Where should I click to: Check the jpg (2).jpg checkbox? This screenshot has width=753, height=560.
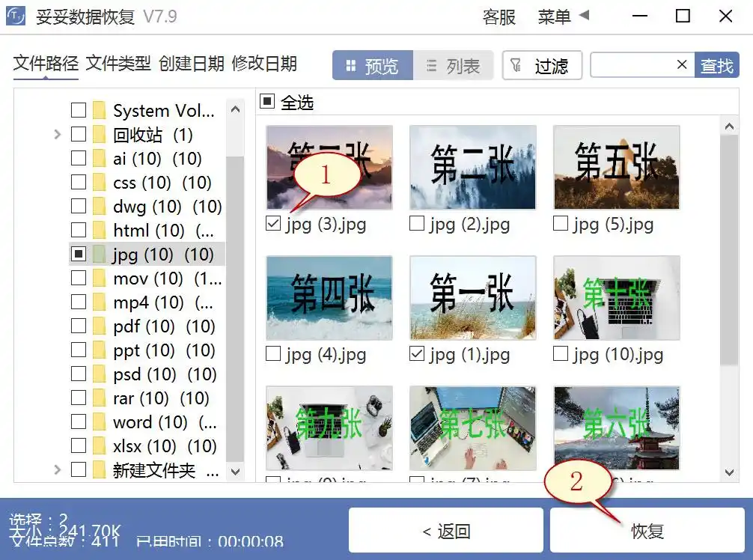(416, 223)
